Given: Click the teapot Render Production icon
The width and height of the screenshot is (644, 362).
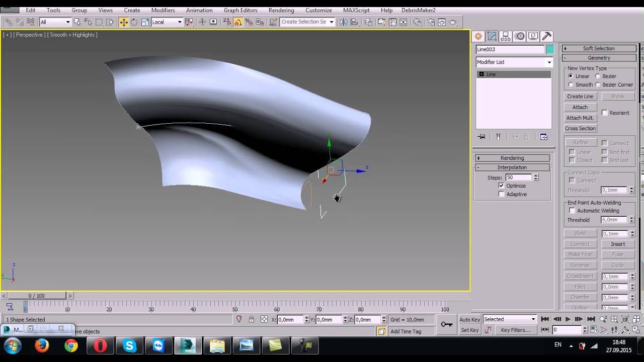Looking at the screenshot, I should click(x=453, y=22).
